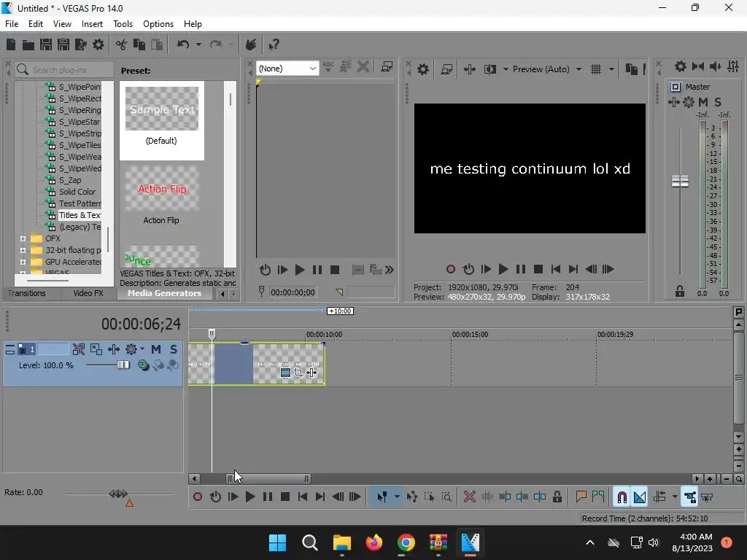Image resolution: width=747 pixels, height=560 pixels.
Task: Open Event Pan/Crop icon on clip
Action: click(x=298, y=373)
